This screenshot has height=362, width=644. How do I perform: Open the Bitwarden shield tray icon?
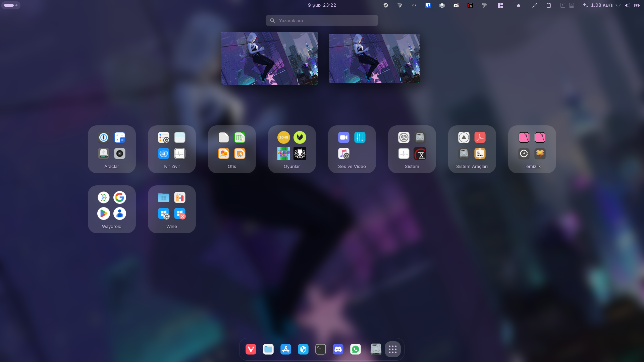[x=428, y=5]
